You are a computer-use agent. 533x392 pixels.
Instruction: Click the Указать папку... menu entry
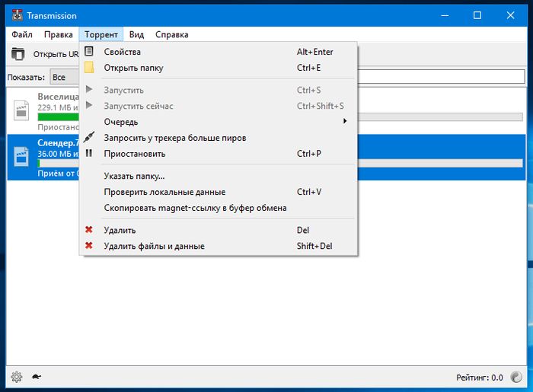[x=134, y=177]
